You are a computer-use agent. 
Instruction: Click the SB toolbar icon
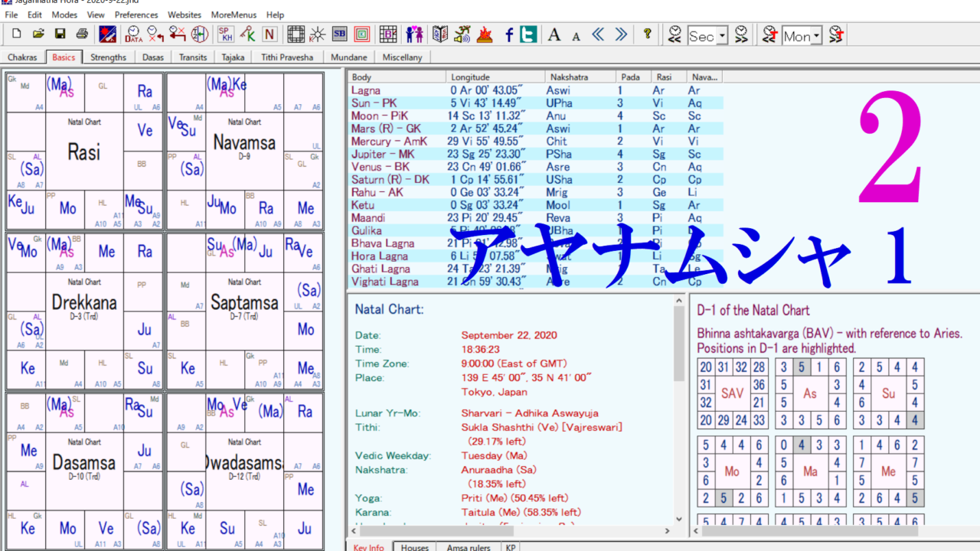pos(340,34)
